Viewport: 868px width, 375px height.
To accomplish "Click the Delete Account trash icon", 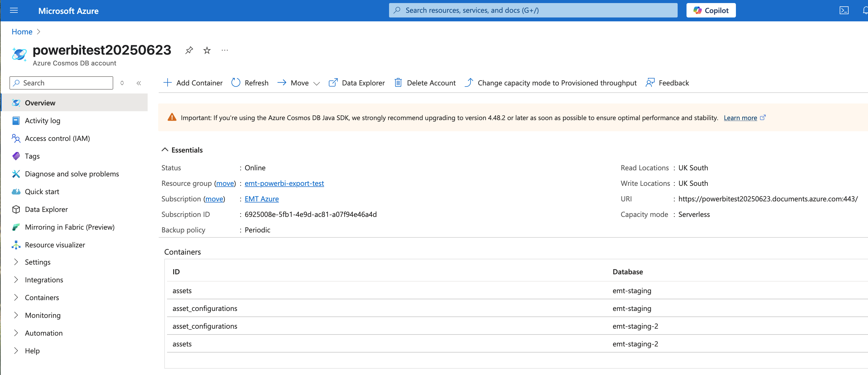I will 398,83.
